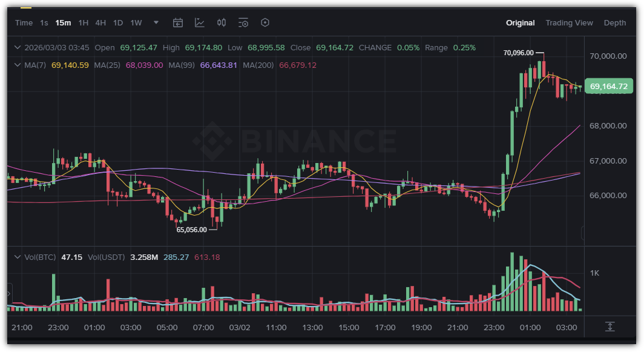Viewport: 644px width, 352px height.
Task: Click the 03/02 date label on time axis
Action: point(240,328)
